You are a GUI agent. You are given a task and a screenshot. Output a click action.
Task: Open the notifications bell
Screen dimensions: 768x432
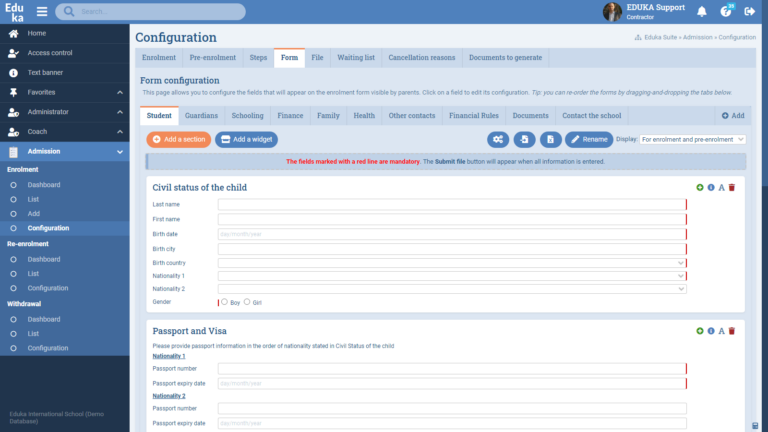tap(702, 12)
